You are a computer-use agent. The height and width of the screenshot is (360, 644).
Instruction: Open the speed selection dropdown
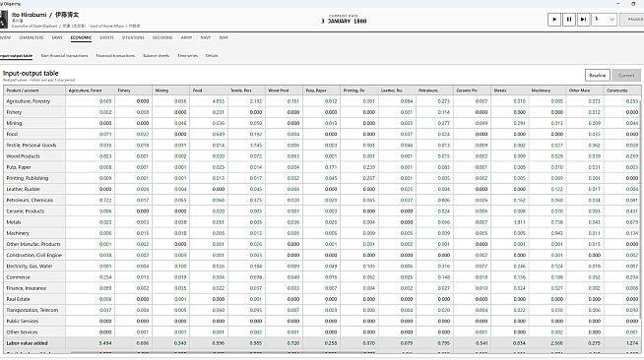point(604,20)
